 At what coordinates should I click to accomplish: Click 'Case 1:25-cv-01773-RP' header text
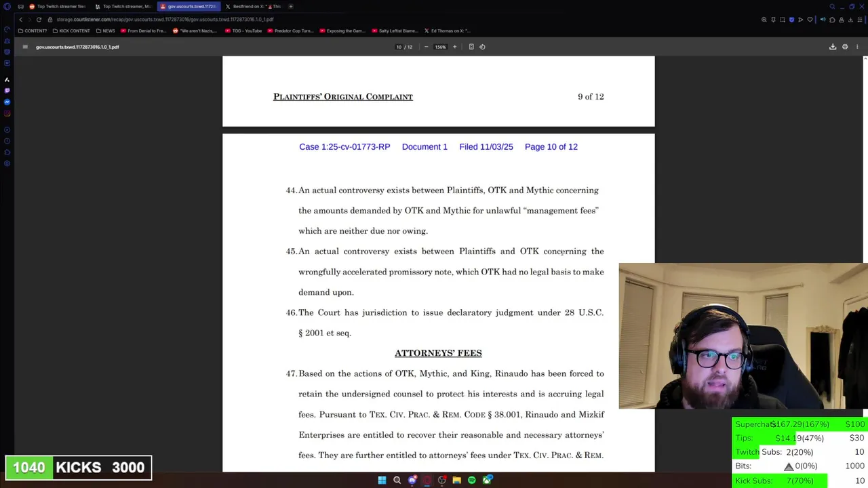(344, 146)
